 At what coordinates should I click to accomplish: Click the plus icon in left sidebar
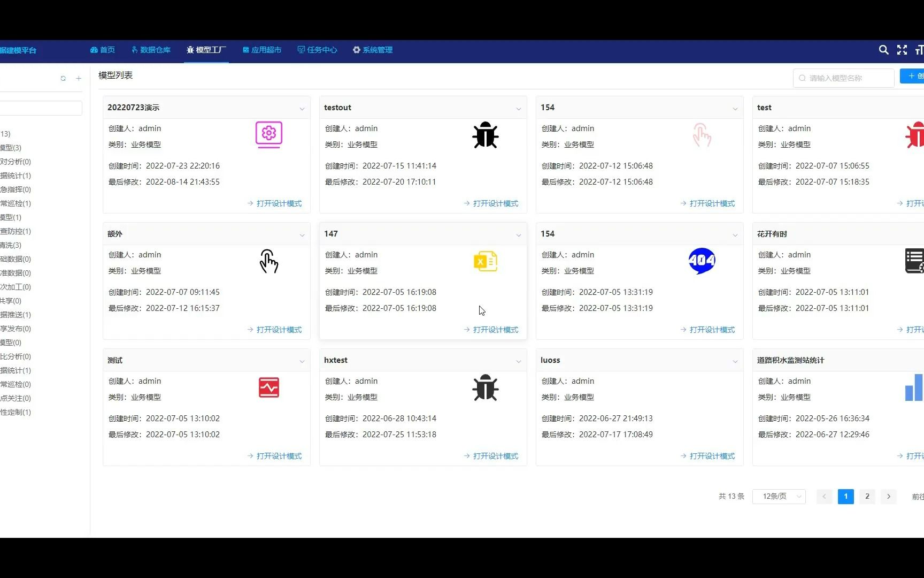(79, 79)
